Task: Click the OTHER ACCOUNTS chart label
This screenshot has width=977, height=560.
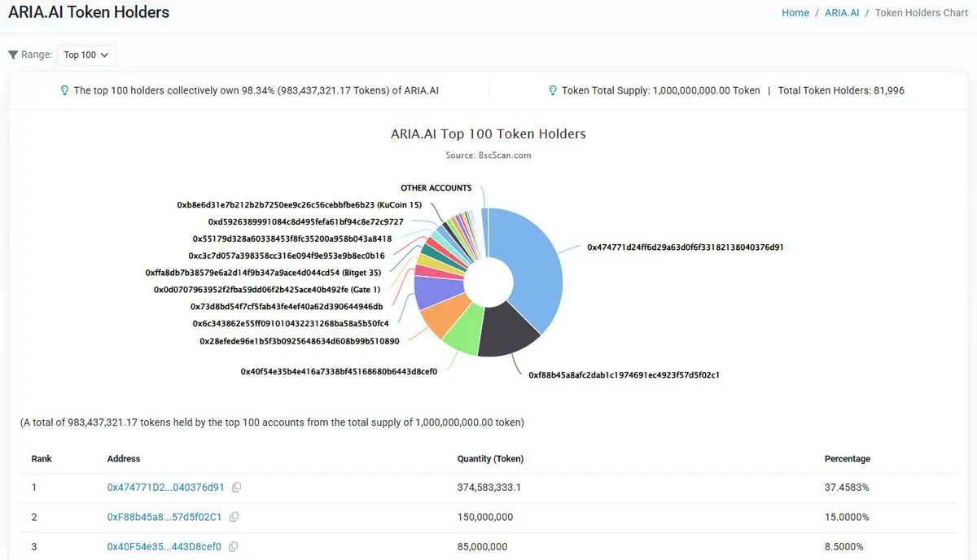Action: [436, 188]
